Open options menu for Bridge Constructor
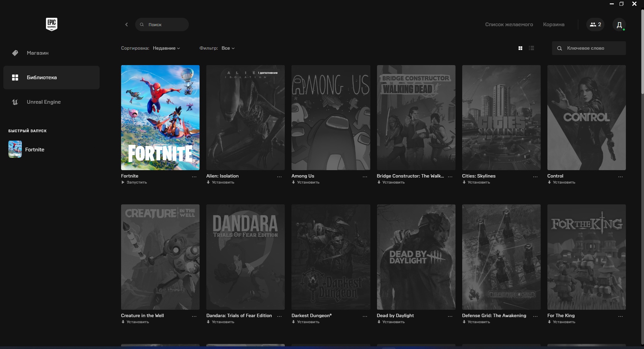Screen dimensions: 644x349 click(450, 177)
